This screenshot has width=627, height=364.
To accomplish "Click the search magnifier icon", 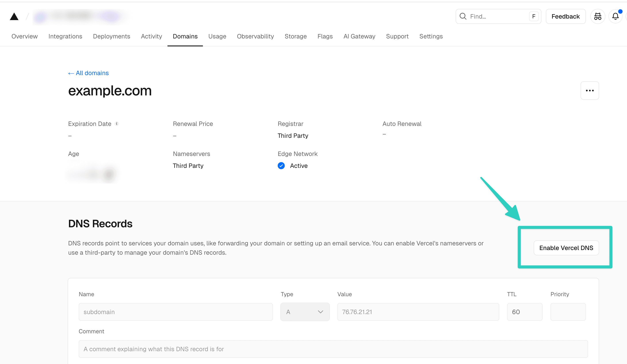I will pos(463,16).
